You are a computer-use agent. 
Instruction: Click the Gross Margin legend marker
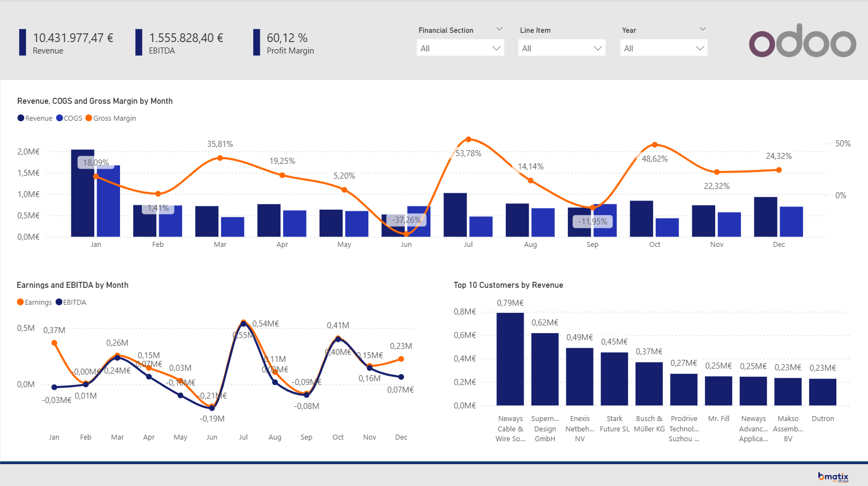tap(89, 118)
